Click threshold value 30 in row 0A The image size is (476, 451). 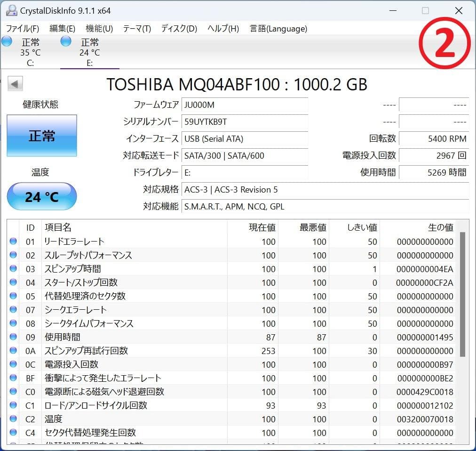point(373,351)
